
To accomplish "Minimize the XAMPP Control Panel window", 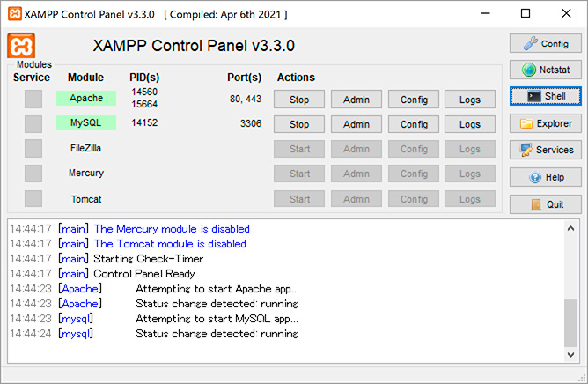I will 486,13.
